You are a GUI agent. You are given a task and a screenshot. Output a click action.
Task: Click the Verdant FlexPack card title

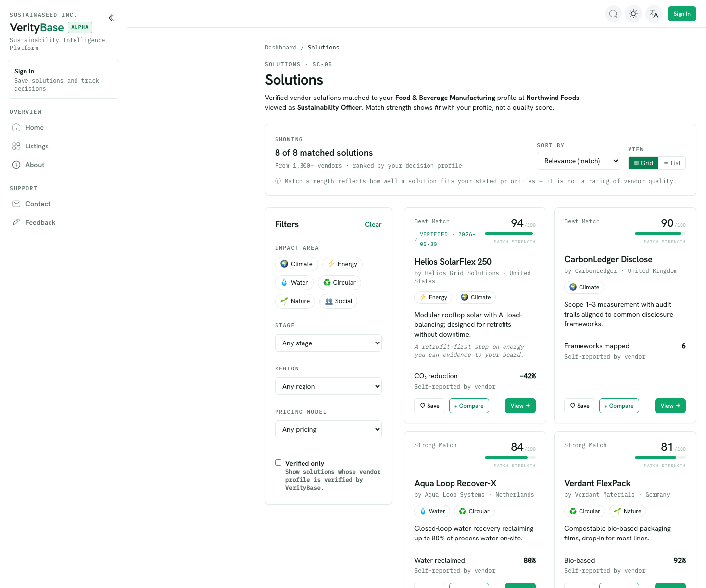[x=597, y=483]
